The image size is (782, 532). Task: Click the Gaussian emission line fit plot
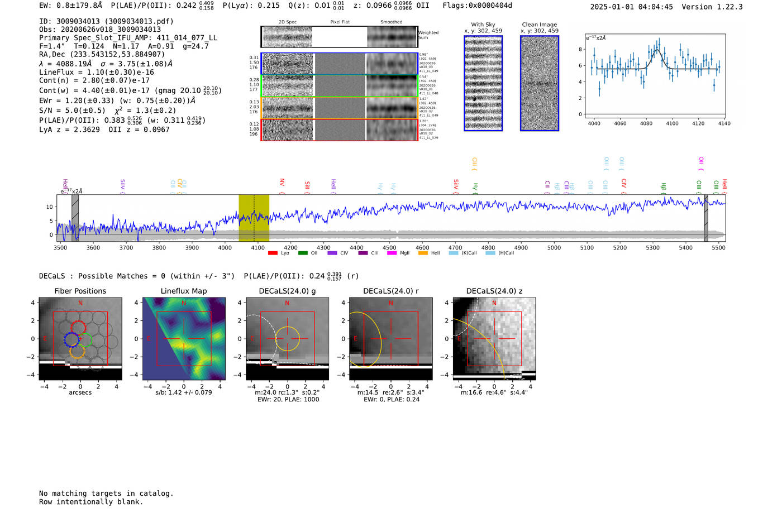pos(655,76)
